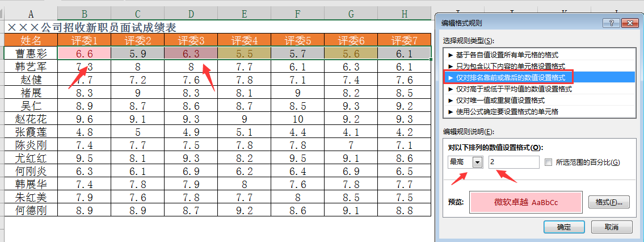
Task: Click the name cell 赵健
Action: click(31, 80)
